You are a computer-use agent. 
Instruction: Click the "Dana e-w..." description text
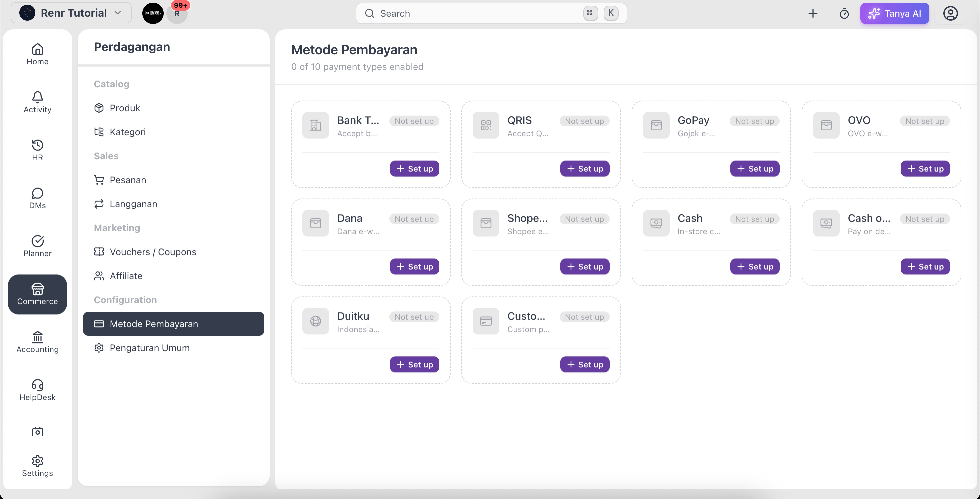[x=358, y=231]
